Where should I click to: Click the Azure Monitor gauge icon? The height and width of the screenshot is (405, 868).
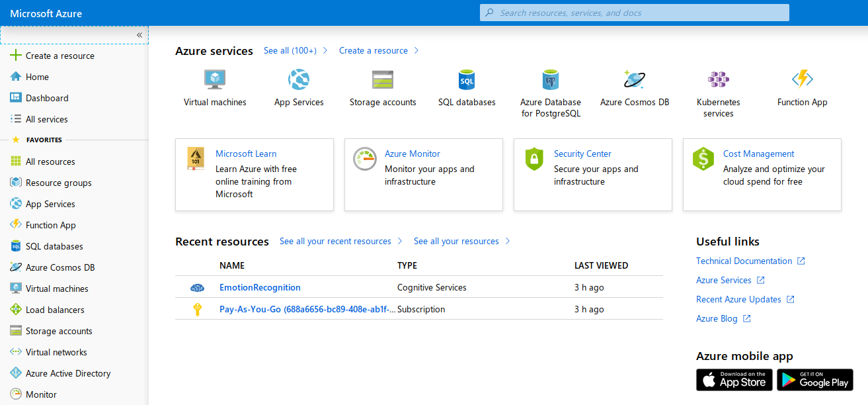pyautogui.click(x=365, y=159)
